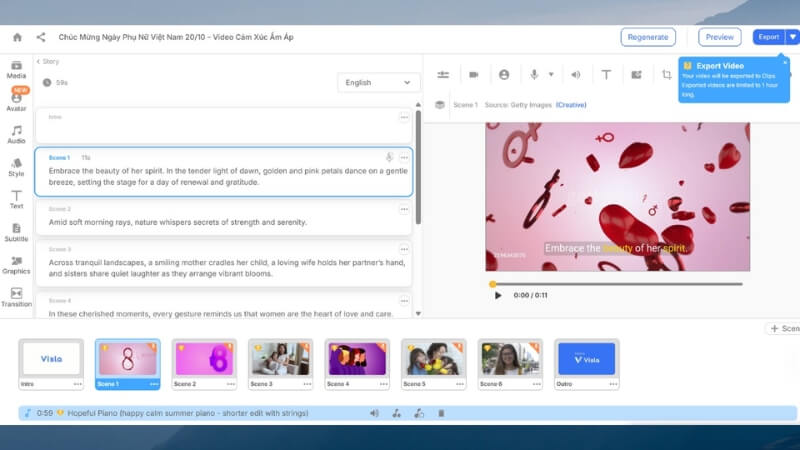800x450 pixels.
Task: Click the crop icon in scene toolbar
Action: 667,75
